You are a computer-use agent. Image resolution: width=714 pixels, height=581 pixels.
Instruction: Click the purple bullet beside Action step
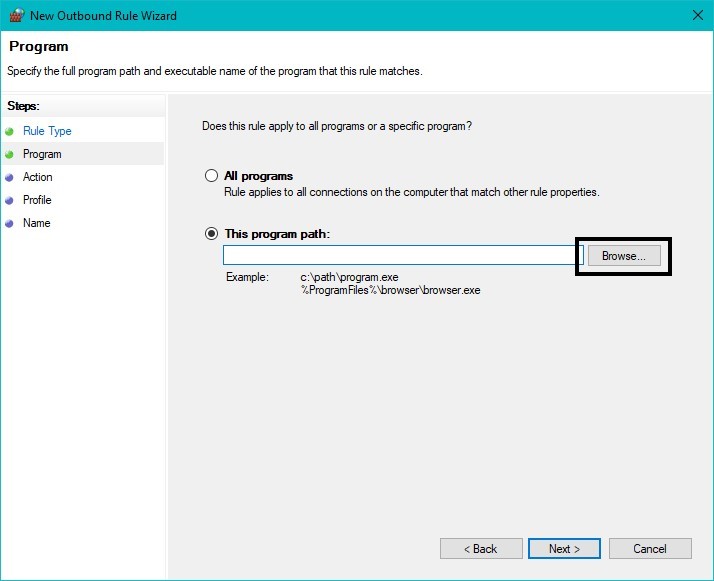9,178
